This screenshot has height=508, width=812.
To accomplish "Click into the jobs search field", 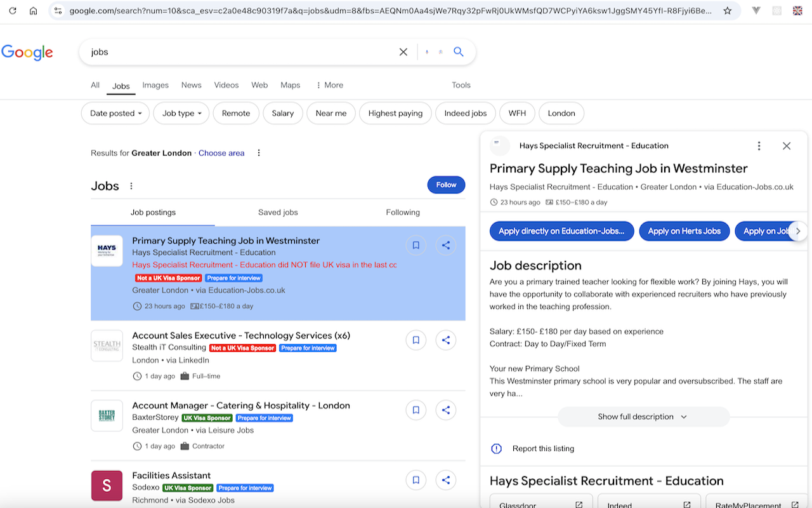I will [241, 52].
